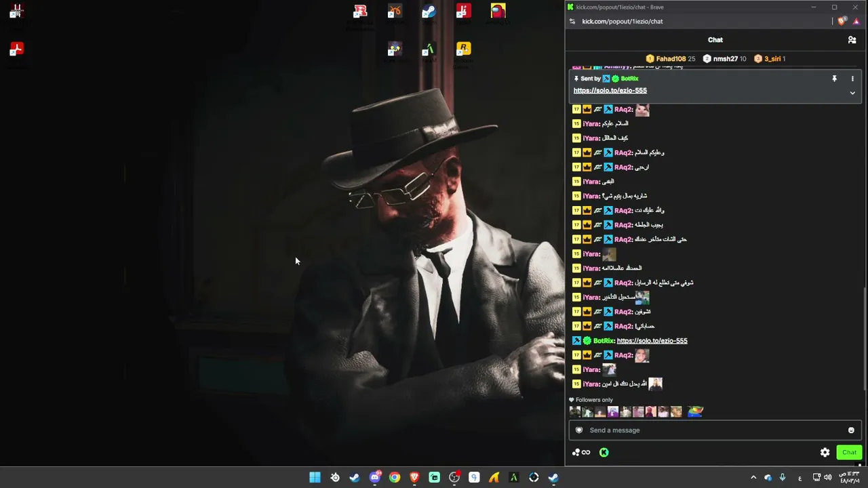Open the orange swoosh app in taskbar
This screenshot has width=868, height=488.
pyautogui.click(x=494, y=478)
